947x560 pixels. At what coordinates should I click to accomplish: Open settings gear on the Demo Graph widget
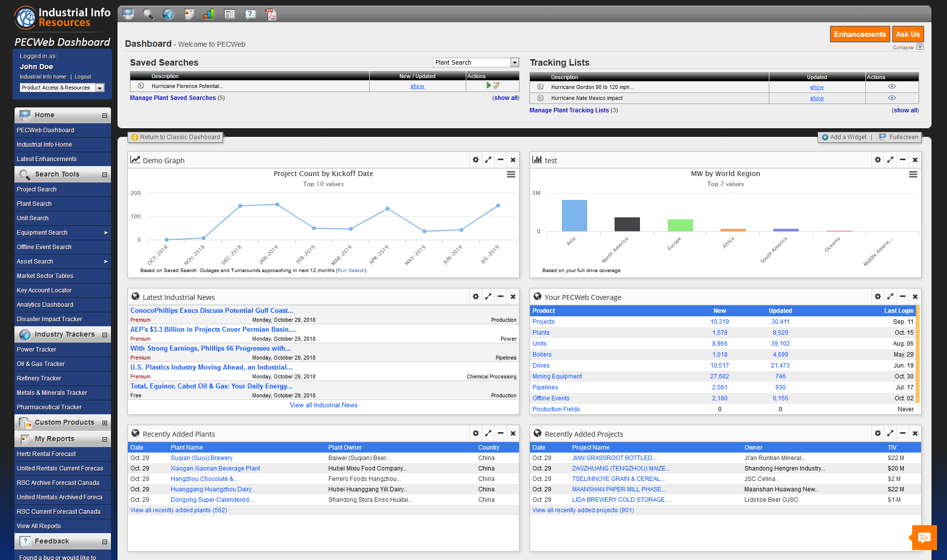476,160
